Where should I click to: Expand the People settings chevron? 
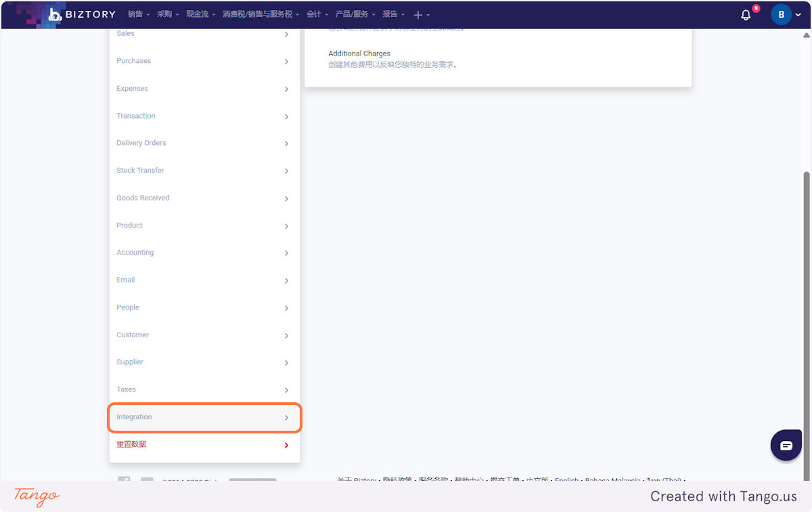coord(286,308)
